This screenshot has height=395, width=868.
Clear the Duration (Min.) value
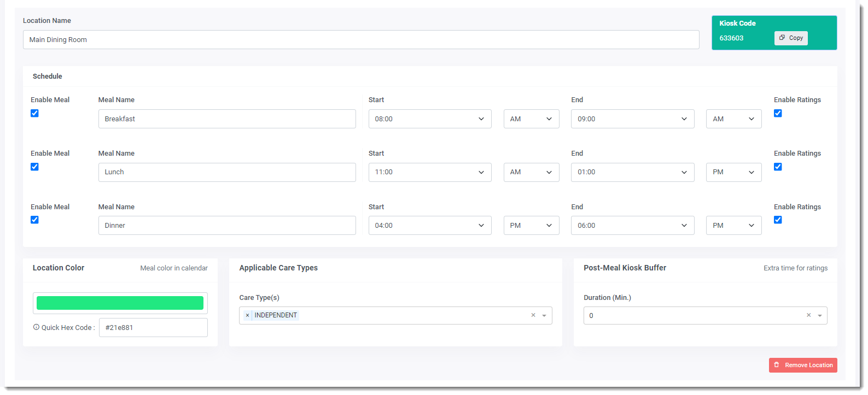808,315
